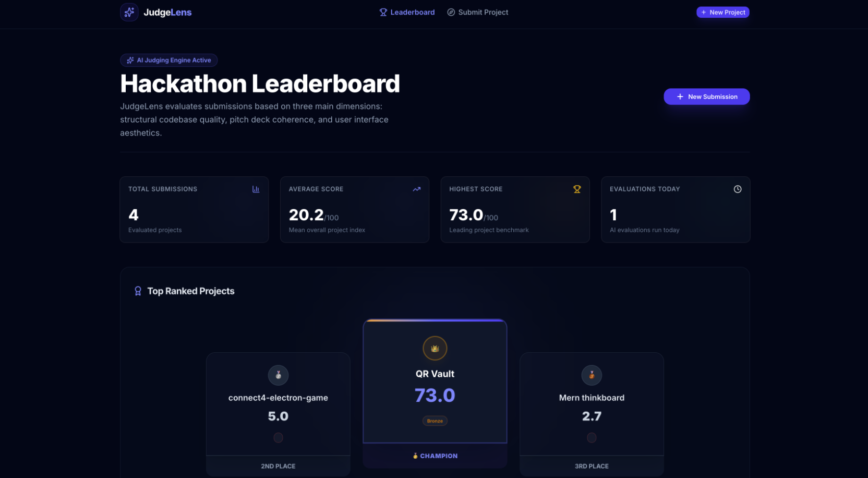This screenshot has height=478, width=868.
Task: Go to Submit Project page
Action: point(477,12)
